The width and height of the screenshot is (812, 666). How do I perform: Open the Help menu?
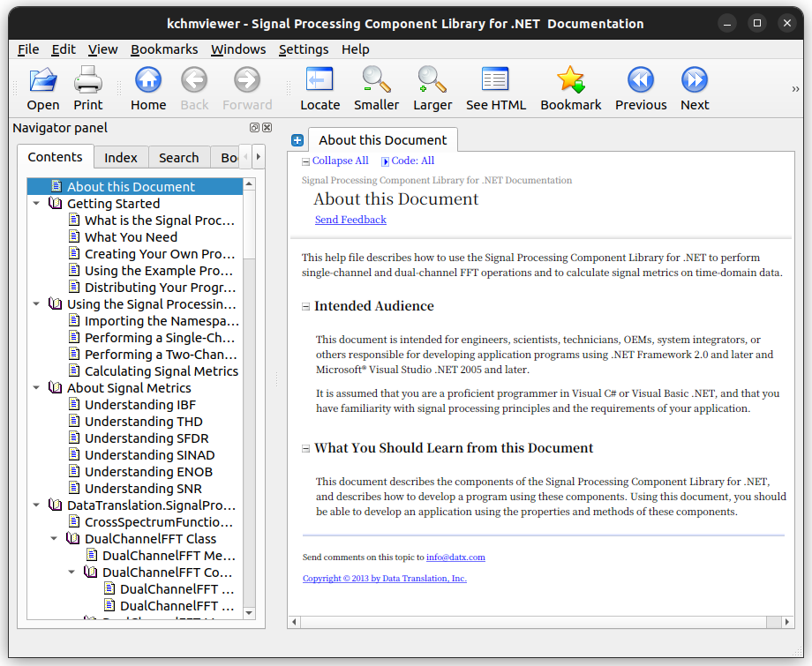coord(355,49)
